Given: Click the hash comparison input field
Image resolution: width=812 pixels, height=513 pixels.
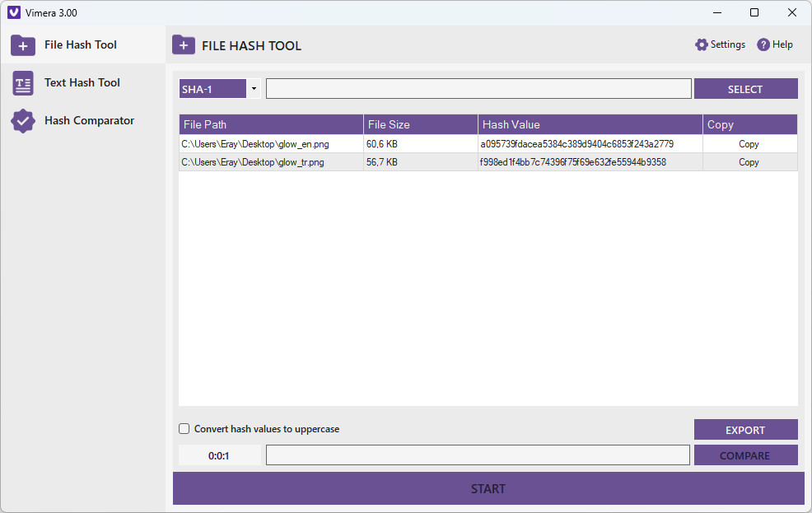Looking at the screenshot, I should (x=478, y=455).
